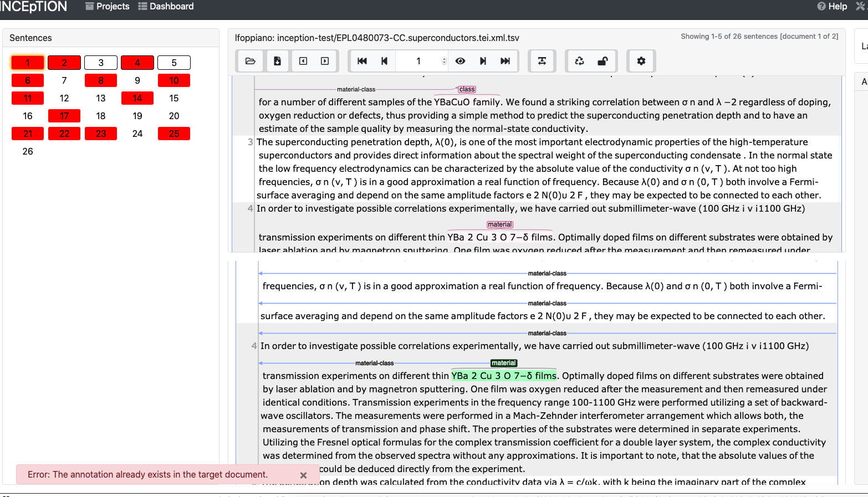Select sentence 14 in Sentences panel
The image size is (868, 497).
[x=137, y=98]
